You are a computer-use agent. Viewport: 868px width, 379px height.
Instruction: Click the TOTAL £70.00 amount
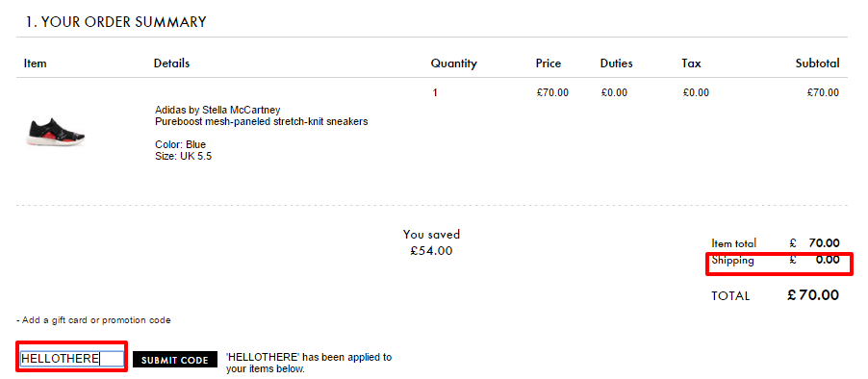pos(812,295)
